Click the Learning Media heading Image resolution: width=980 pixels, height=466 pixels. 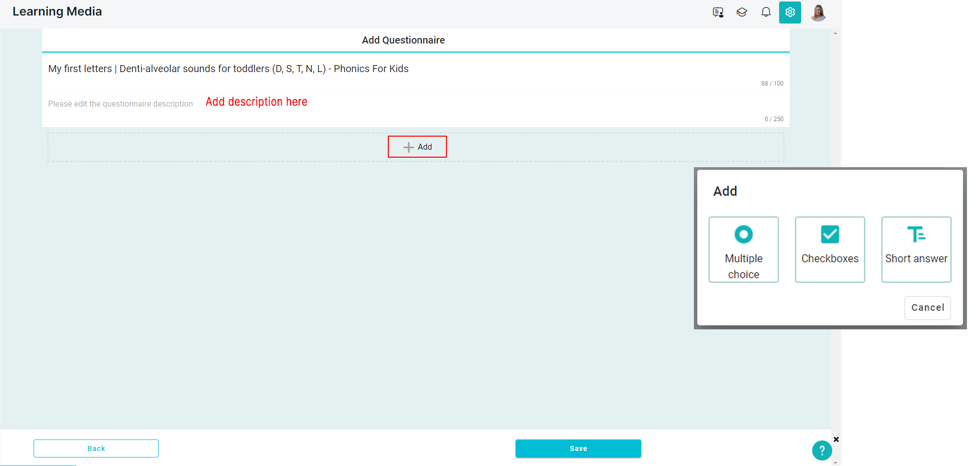point(57,12)
